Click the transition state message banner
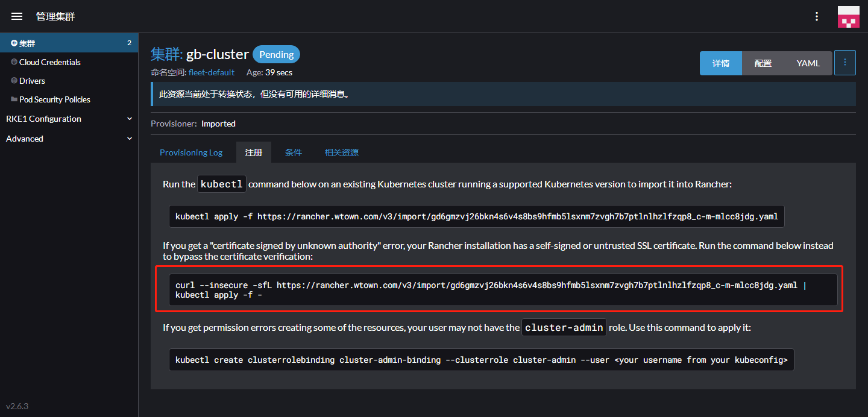868x417 pixels. point(503,94)
